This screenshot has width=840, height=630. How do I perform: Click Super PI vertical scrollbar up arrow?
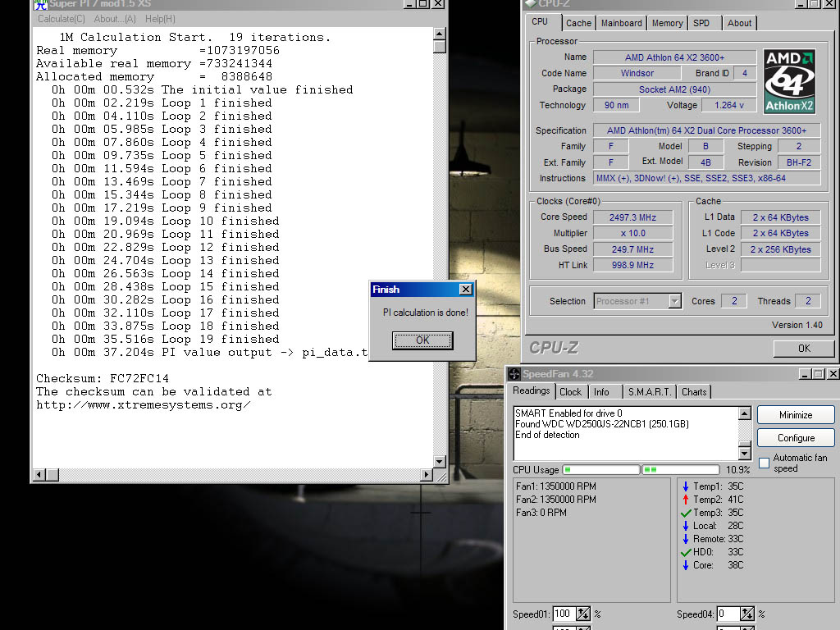coord(440,34)
